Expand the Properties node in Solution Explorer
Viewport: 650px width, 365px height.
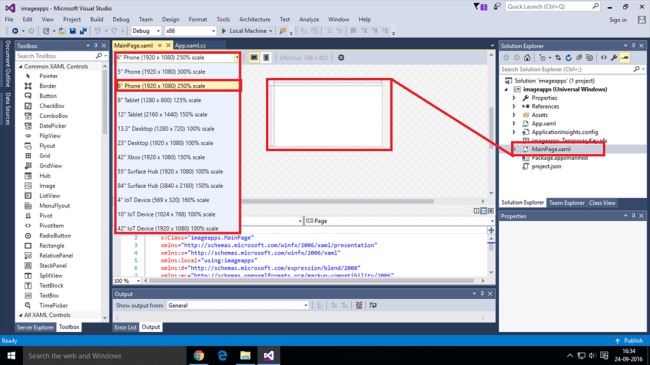coord(514,98)
